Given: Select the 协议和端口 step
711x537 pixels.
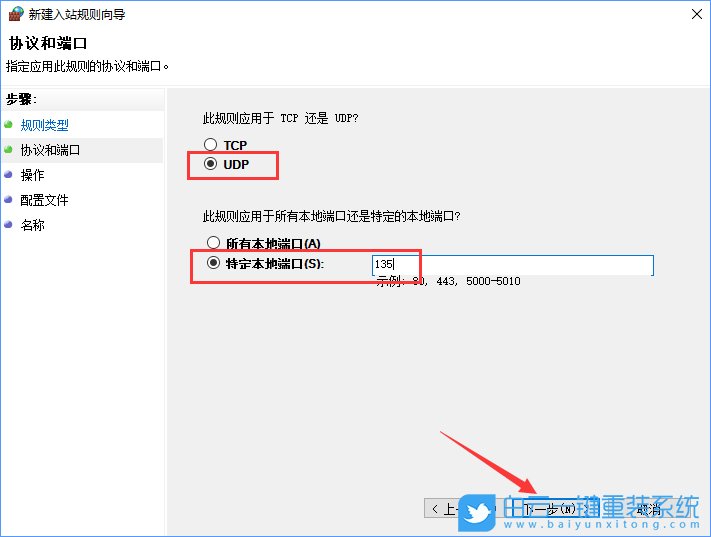Looking at the screenshot, I should pos(50,150).
